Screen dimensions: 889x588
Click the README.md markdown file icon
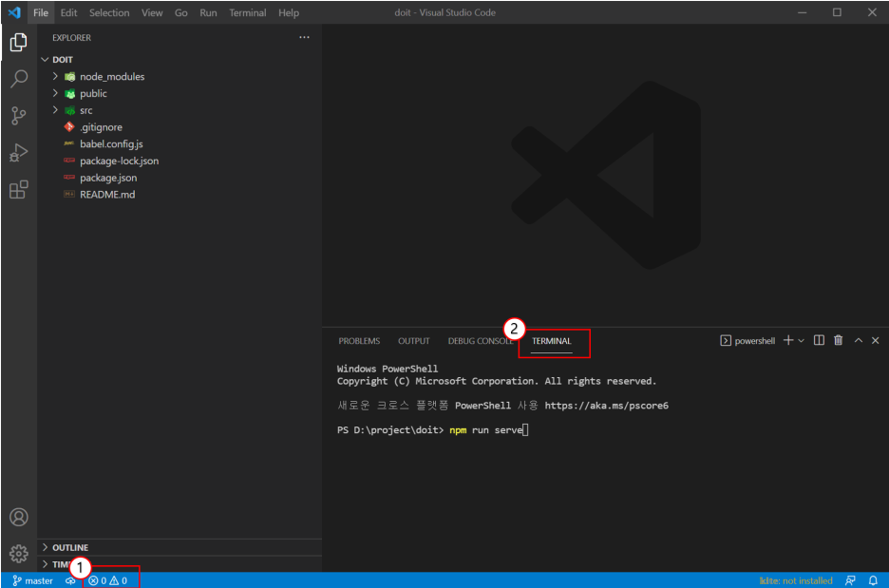[x=69, y=194]
